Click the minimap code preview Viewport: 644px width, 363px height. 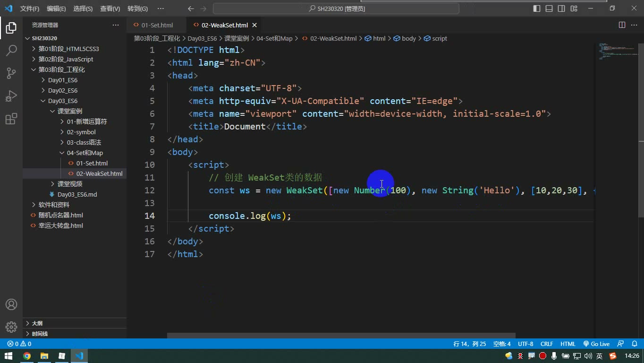point(617,51)
